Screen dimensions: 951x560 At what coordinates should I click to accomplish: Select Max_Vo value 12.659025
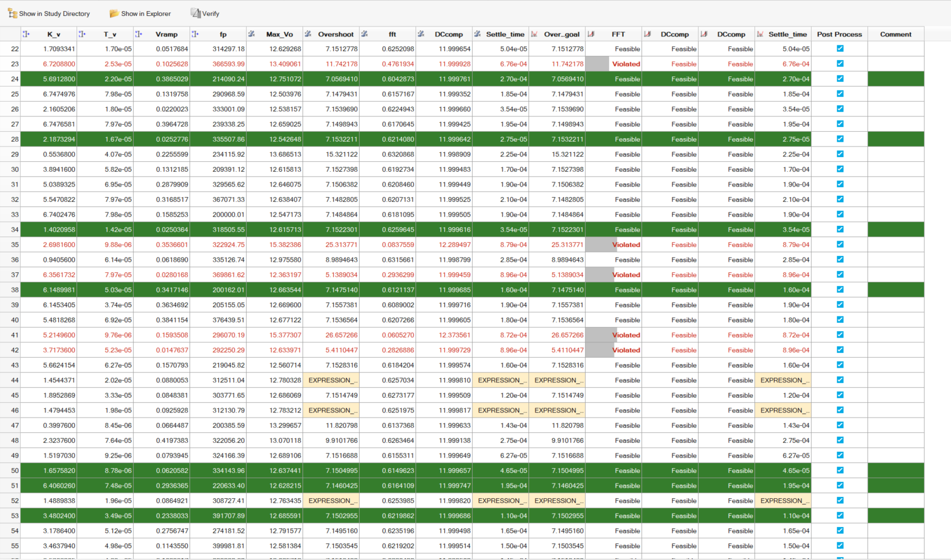pyautogui.click(x=285, y=124)
